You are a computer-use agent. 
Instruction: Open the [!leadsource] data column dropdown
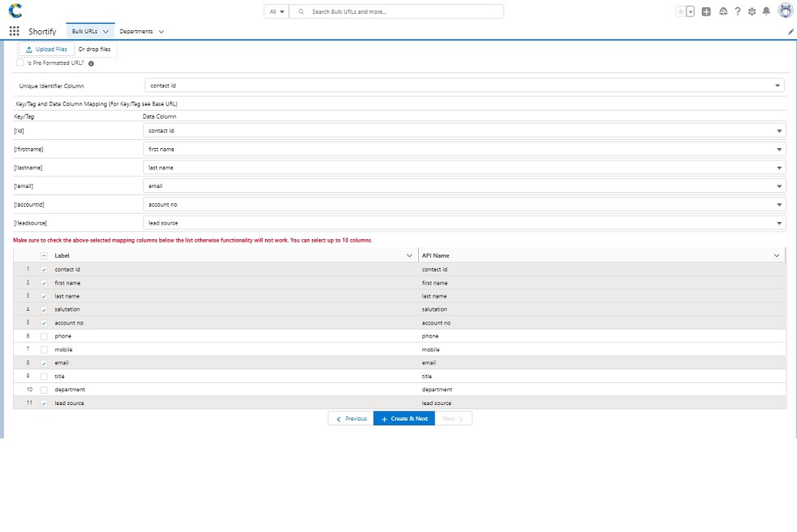pos(464,223)
